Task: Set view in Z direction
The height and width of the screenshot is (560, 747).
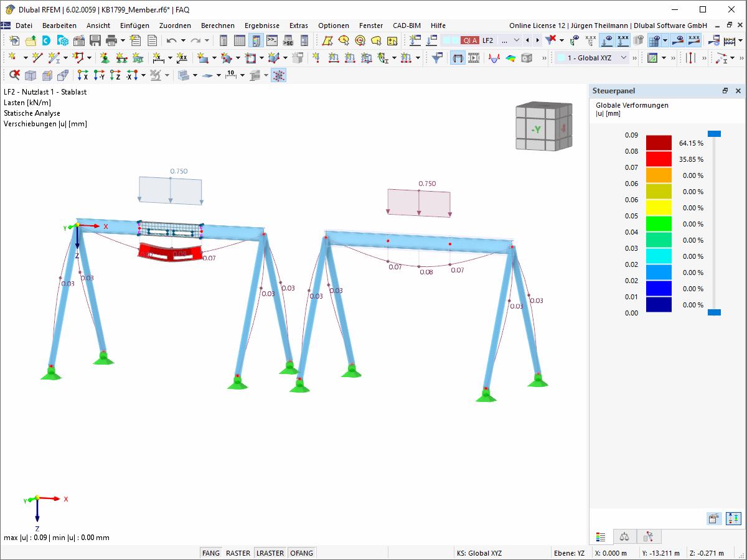Action: (115, 75)
